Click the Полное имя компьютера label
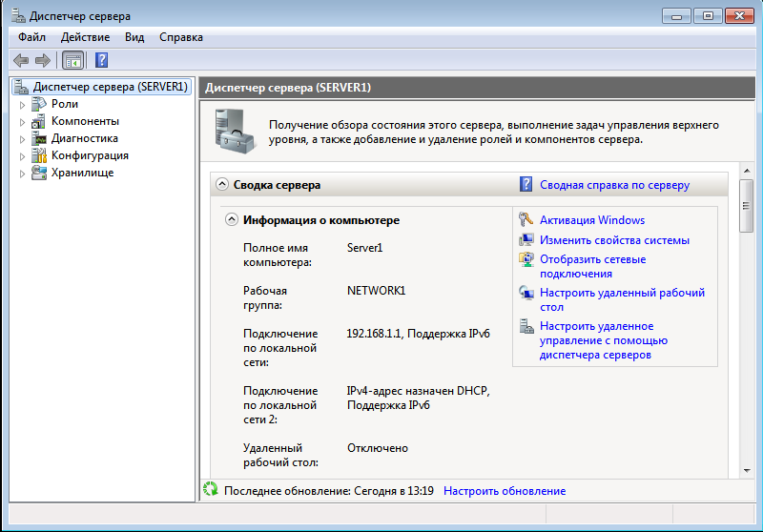Image resolution: width=763 pixels, height=532 pixels. click(x=278, y=256)
